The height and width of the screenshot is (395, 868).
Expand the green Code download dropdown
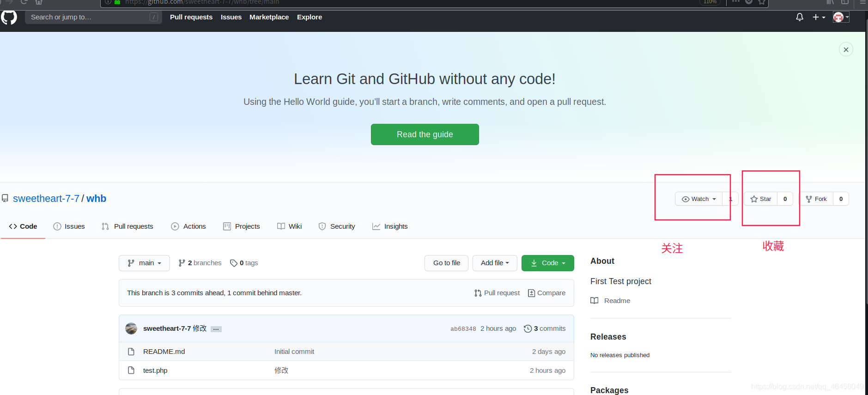[547, 263]
